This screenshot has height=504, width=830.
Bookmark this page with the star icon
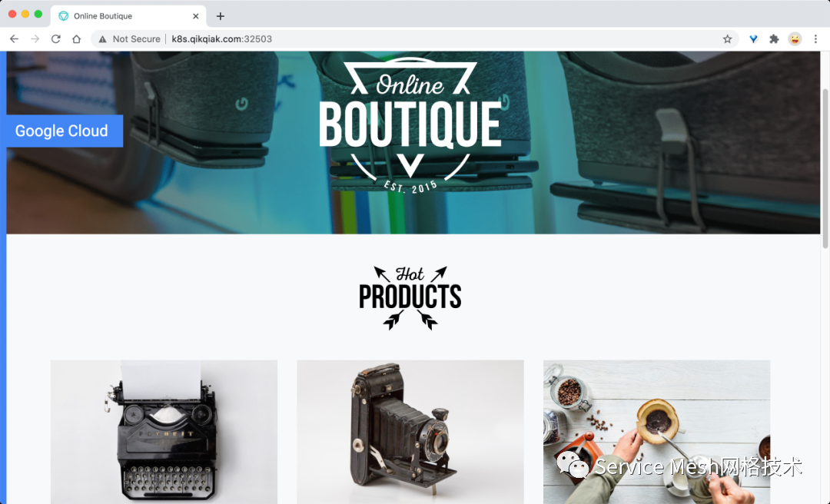pyautogui.click(x=727, y=38)
